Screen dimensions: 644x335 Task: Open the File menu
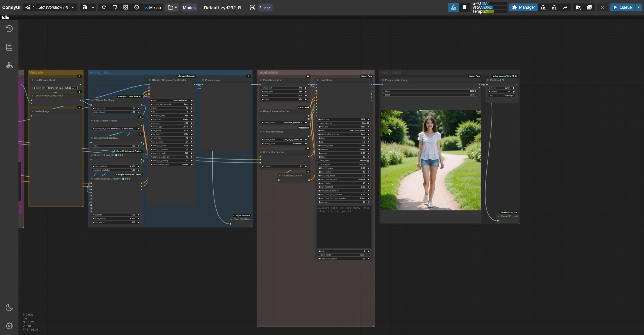click(x=265, y=8)
